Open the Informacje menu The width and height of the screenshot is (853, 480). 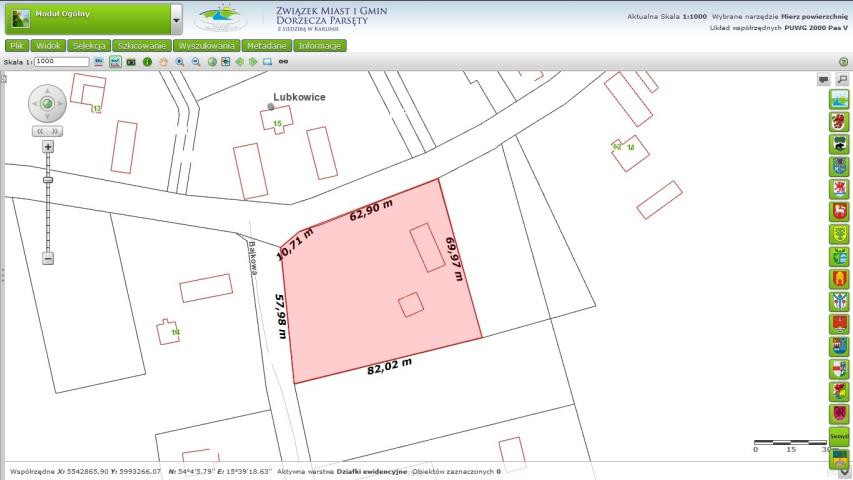tap(320, 46)
